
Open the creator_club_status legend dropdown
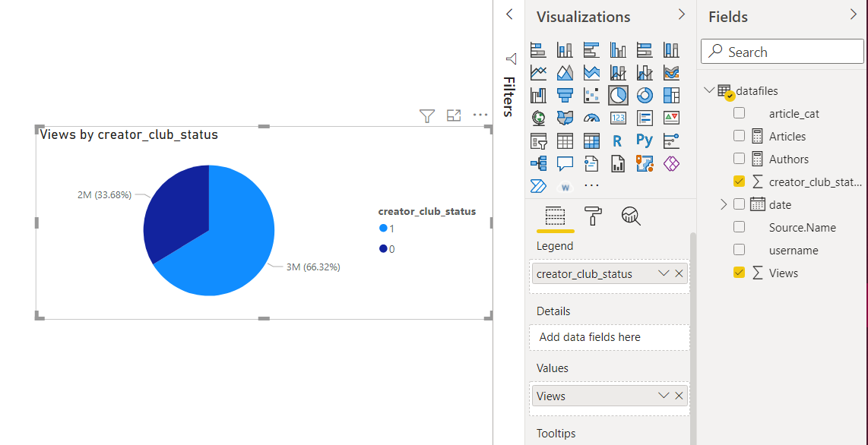(662, 273)
